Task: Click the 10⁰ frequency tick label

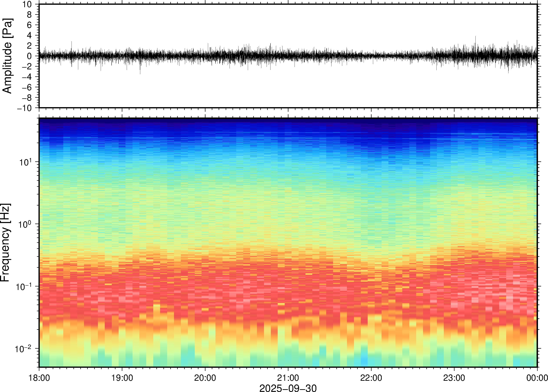Action: (x=25, y=224)
